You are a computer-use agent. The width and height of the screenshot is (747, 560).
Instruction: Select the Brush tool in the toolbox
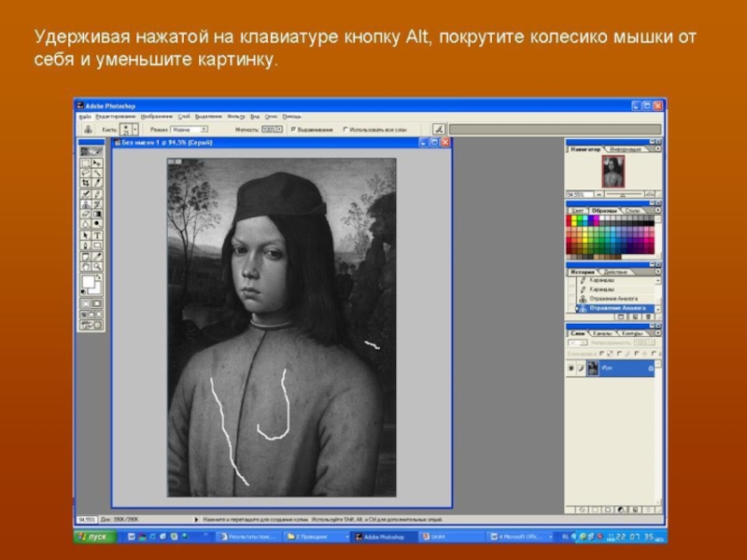(x=97, y=194)
